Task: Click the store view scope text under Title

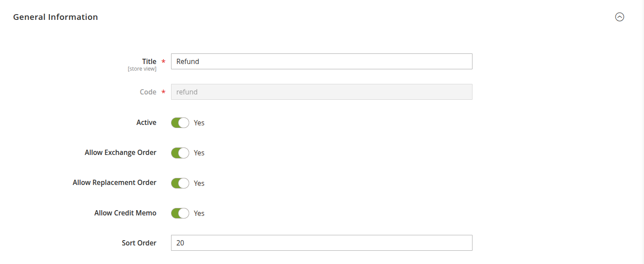Action: tap(142, 69)
